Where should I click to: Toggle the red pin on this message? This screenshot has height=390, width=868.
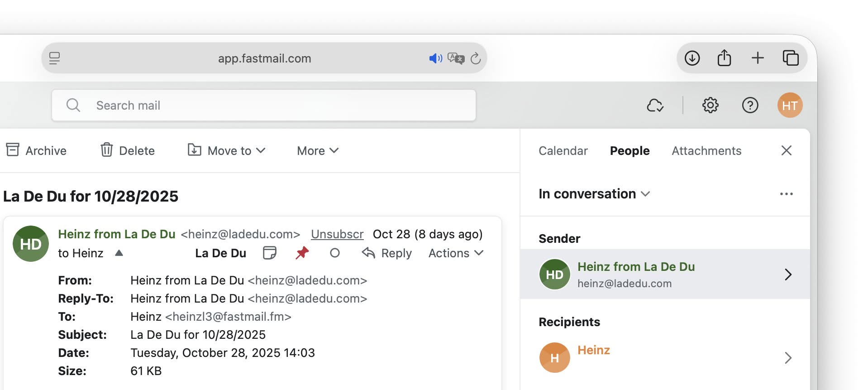pyautogui.click(x=302, y=253)
